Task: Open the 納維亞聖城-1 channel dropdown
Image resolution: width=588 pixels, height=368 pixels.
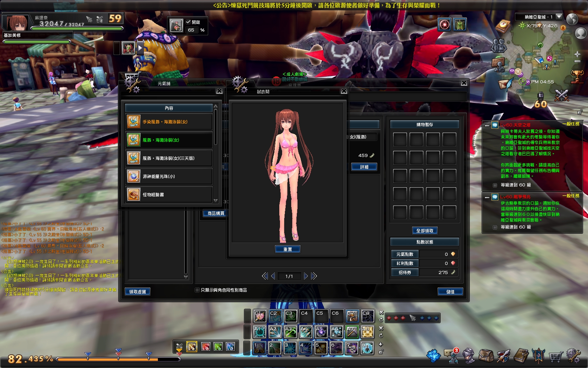Action: pyautogui.click(x=559, y=16)
